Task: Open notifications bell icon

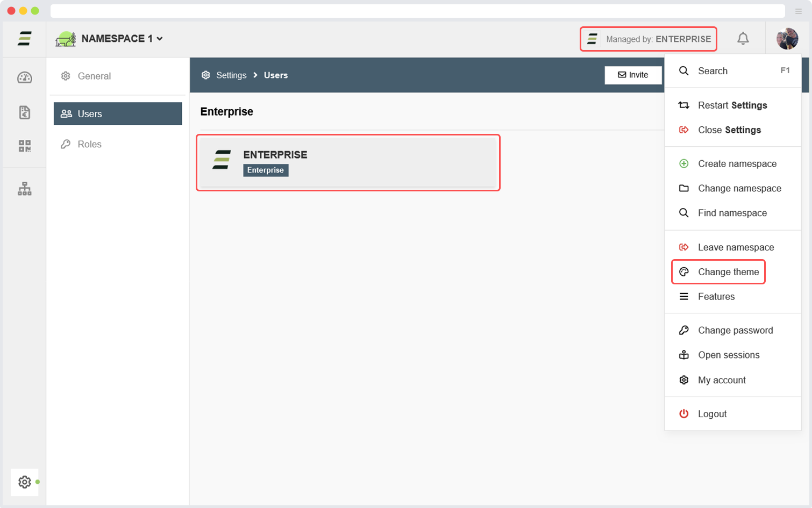Action: [x=743, y=39]
